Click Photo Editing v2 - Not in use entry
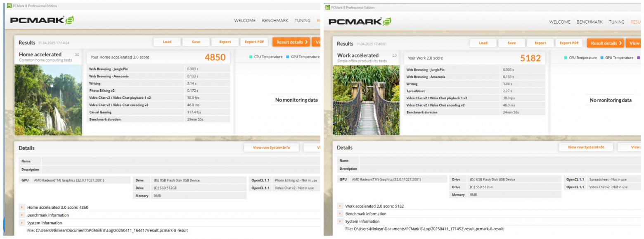644x239 pixels. 296,180
